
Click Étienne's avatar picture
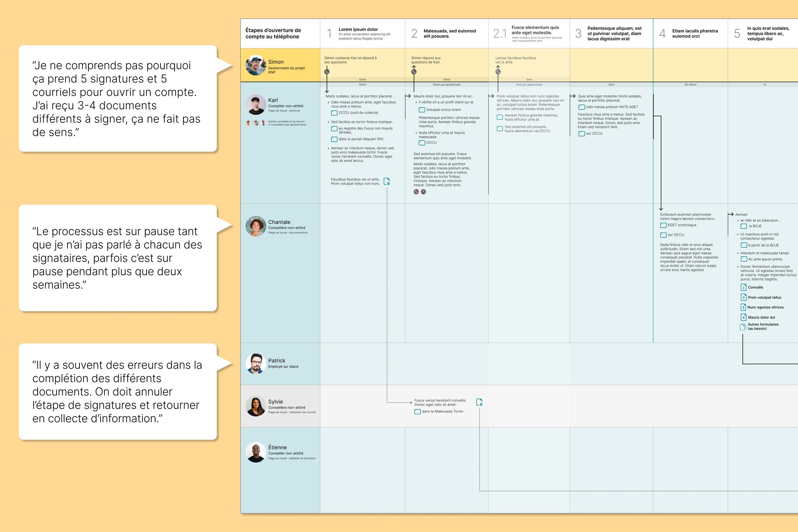click(x=256, y=452)
